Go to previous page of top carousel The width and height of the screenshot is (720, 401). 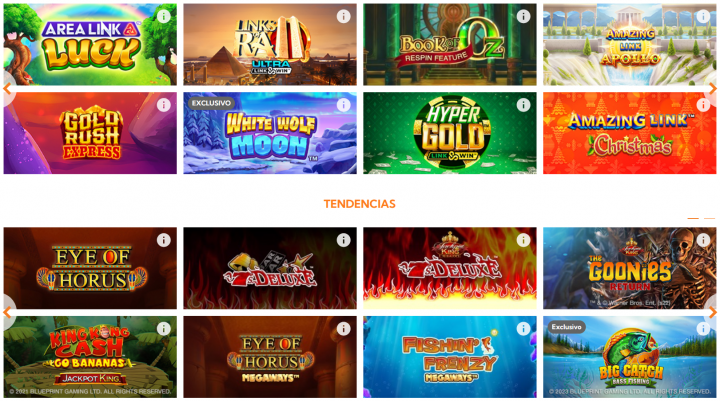7,89
